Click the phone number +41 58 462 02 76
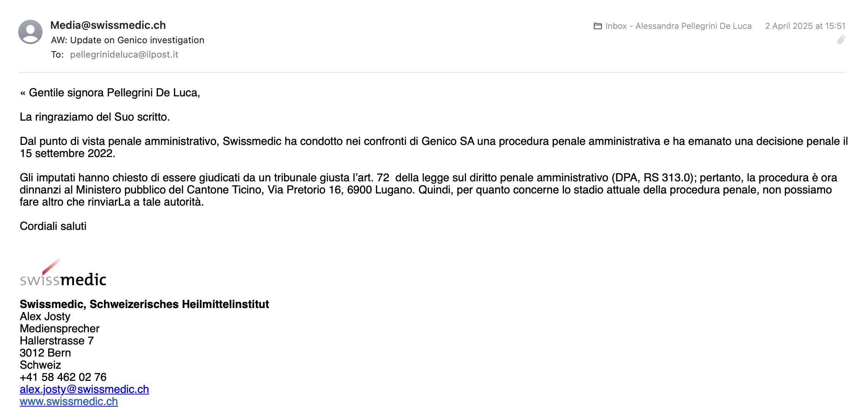 point(63,377)
